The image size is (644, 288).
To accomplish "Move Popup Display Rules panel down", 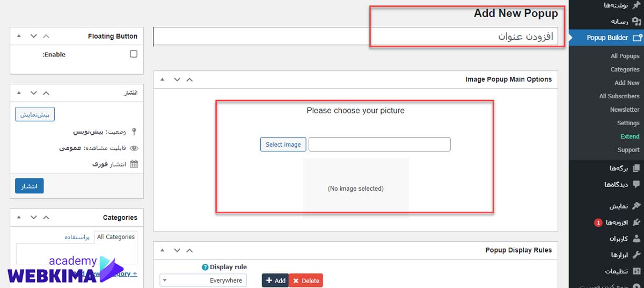I will [177, 250].
